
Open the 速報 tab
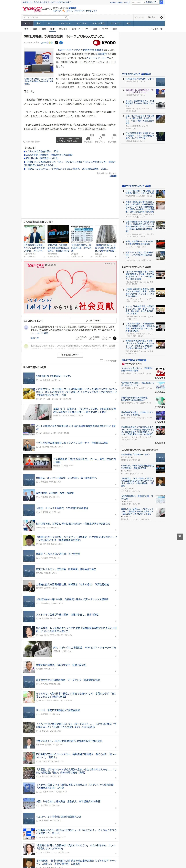pos(38,24)
